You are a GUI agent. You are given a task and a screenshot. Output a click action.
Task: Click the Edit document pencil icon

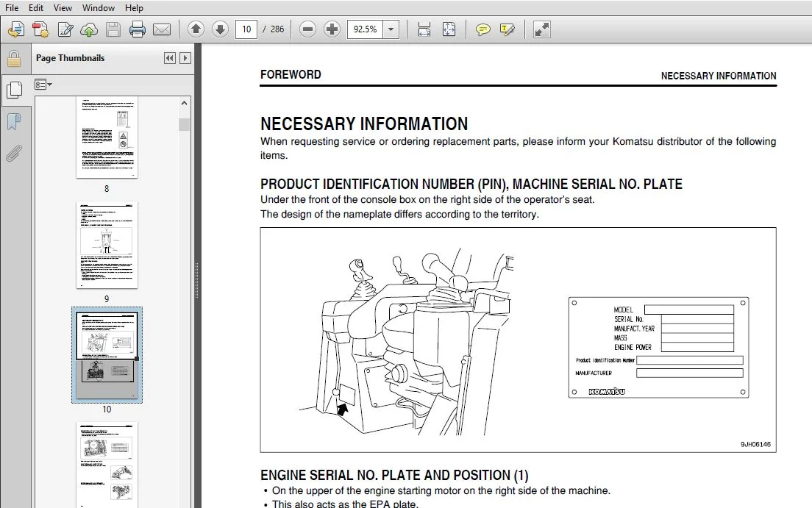point(65,29)
